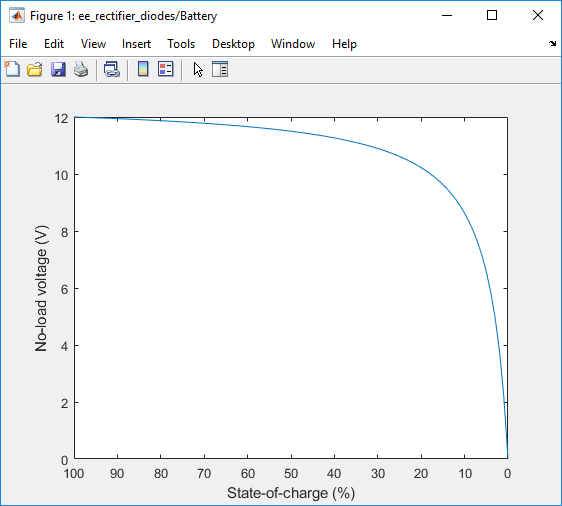Open the Window menu
Viewport: 562px width, 506px height.
[293, 44]
